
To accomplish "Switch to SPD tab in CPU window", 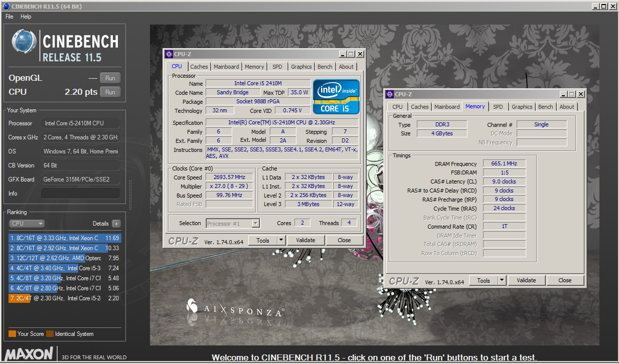I will click(x=277, y=67).
